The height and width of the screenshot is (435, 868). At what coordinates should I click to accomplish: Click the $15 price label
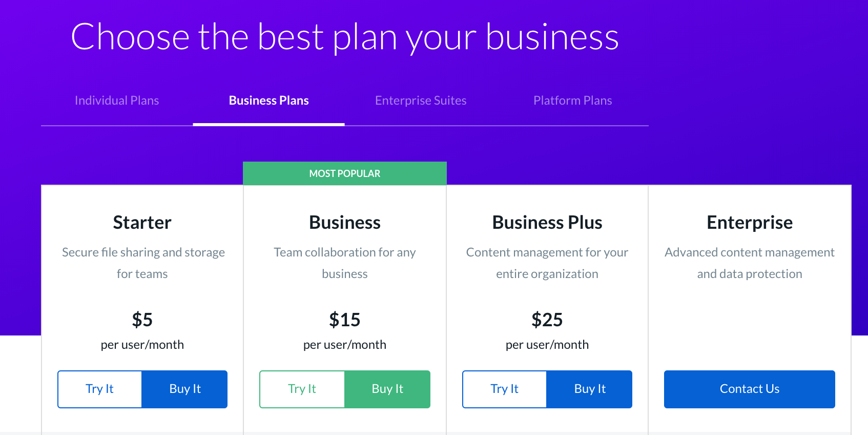coord(345,320)
